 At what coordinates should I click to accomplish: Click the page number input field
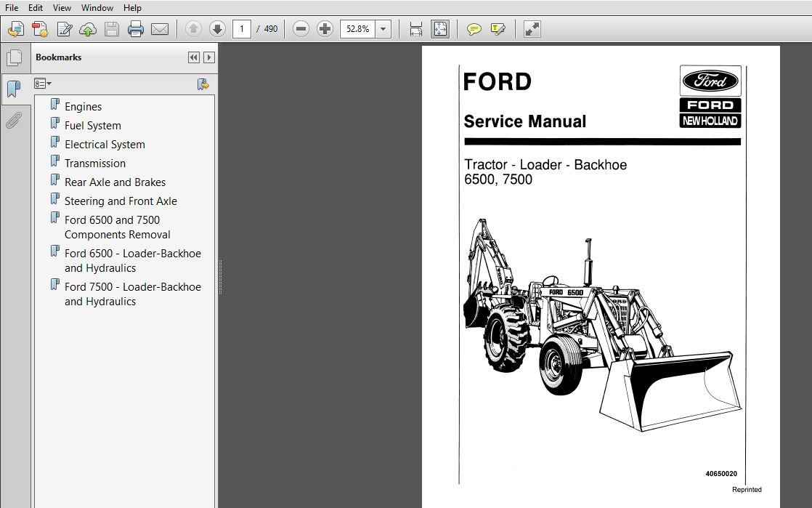[x=242, y=29]
